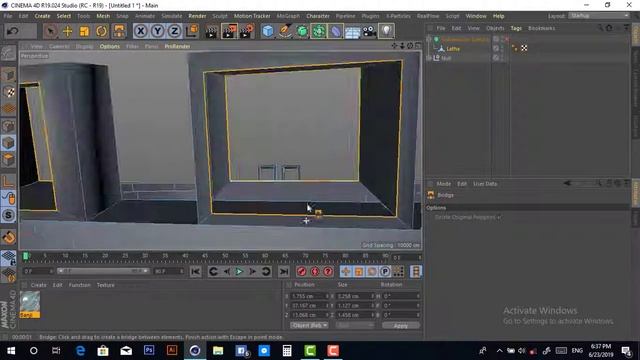Open the spline Pen tool icon
640x360 pixels.
point(285,31)
